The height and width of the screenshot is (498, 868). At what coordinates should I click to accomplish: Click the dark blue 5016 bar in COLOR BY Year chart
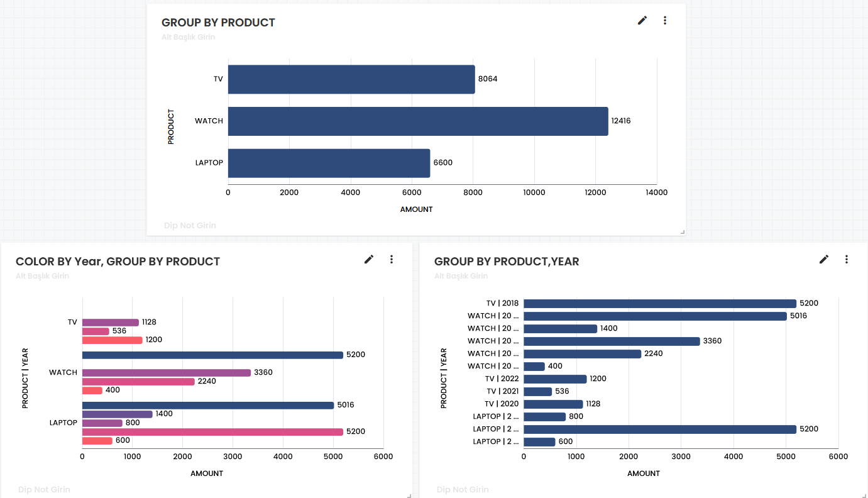[208, 406]
